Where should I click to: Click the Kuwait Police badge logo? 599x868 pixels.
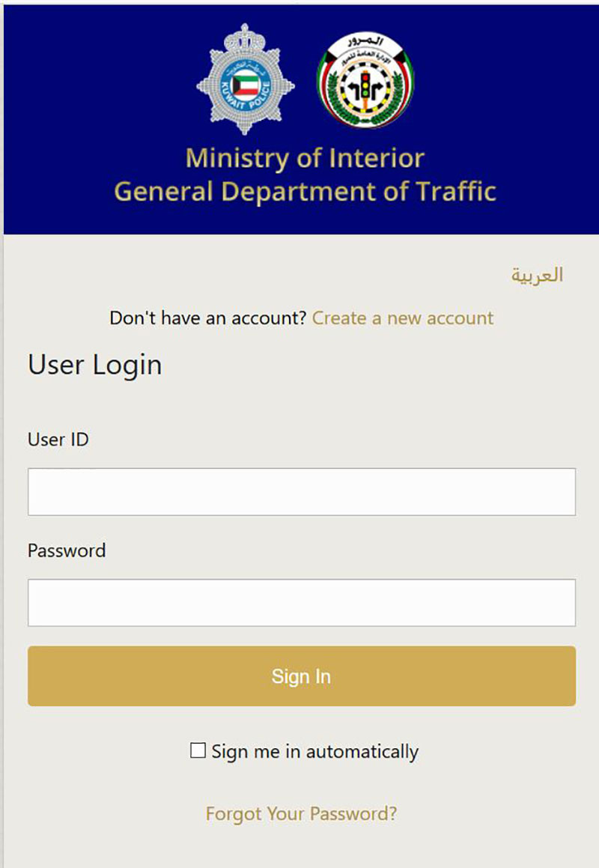click(246, 79)
